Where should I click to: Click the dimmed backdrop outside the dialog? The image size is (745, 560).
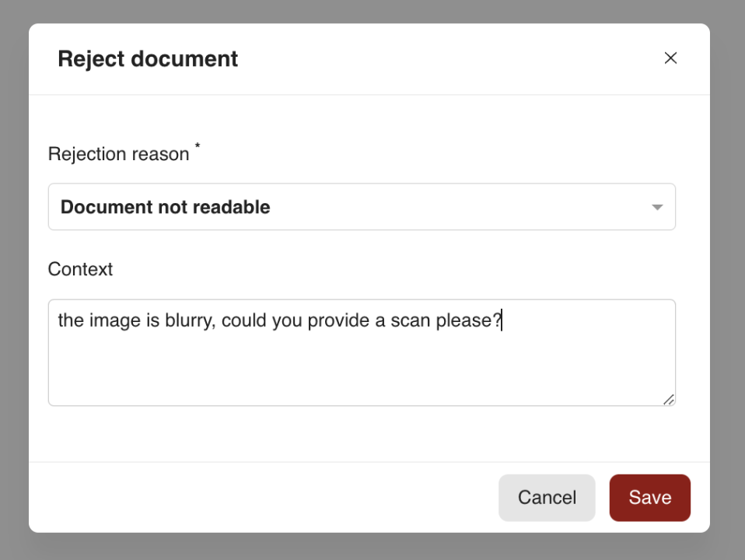point(13,285)
